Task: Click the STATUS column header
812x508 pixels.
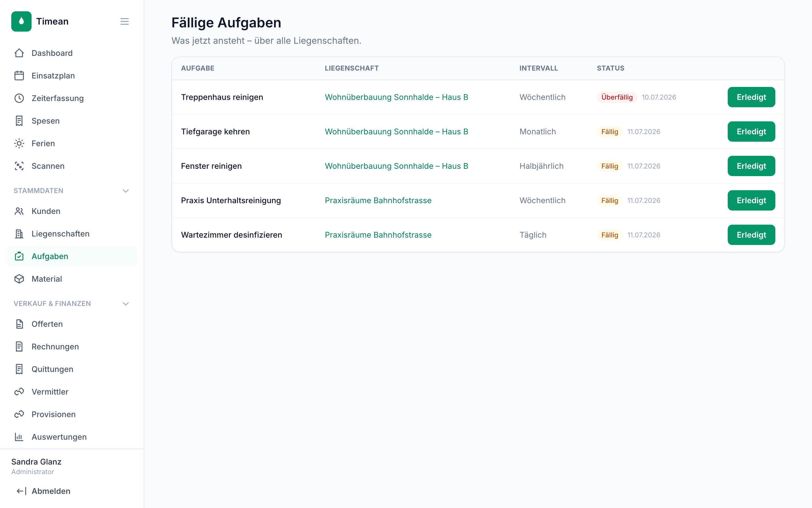Action: point(610,68)
